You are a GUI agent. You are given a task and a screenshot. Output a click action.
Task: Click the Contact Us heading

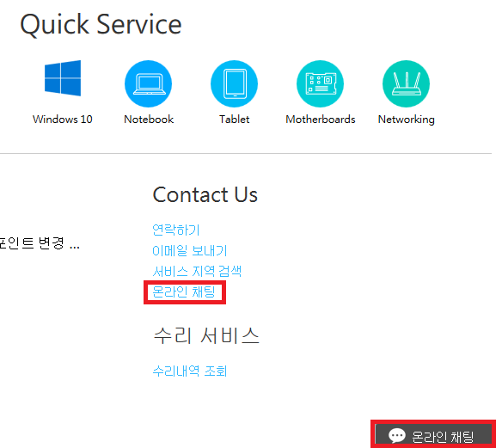[x=205, y=194]
